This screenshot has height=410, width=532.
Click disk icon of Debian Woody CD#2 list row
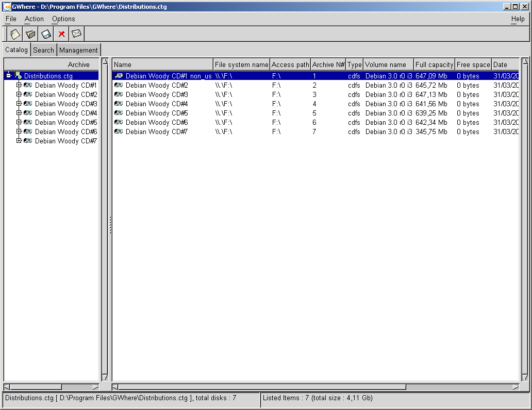[x=119, y=85]
